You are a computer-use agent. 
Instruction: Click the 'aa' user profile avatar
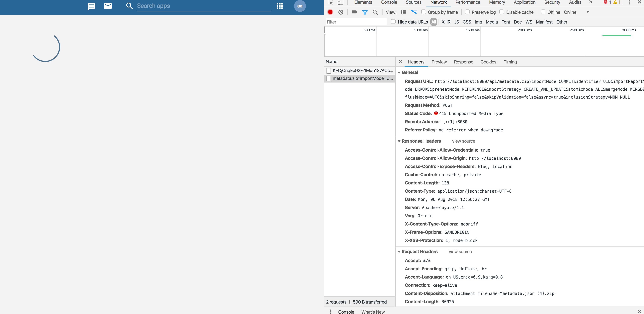pyautogui.click(x=300, y=6)
